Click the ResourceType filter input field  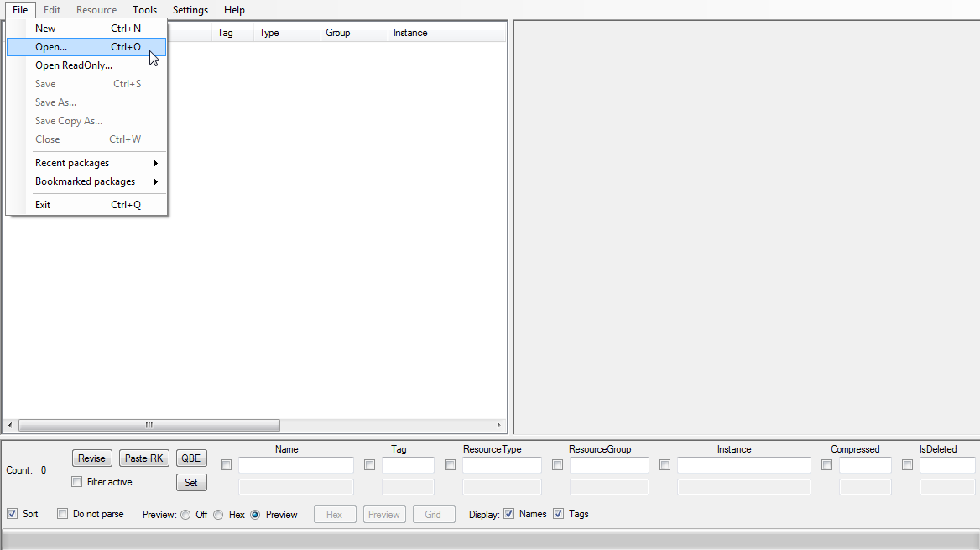pos(502,465)
